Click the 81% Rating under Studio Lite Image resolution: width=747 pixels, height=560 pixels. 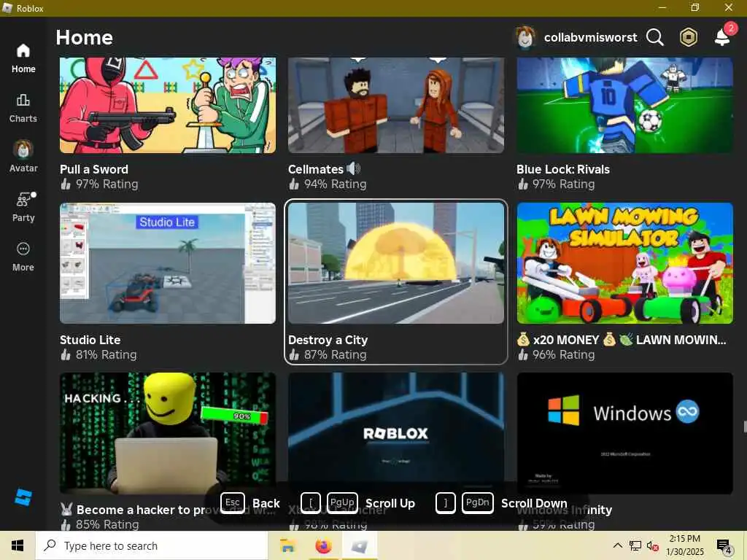pos(98,355)
